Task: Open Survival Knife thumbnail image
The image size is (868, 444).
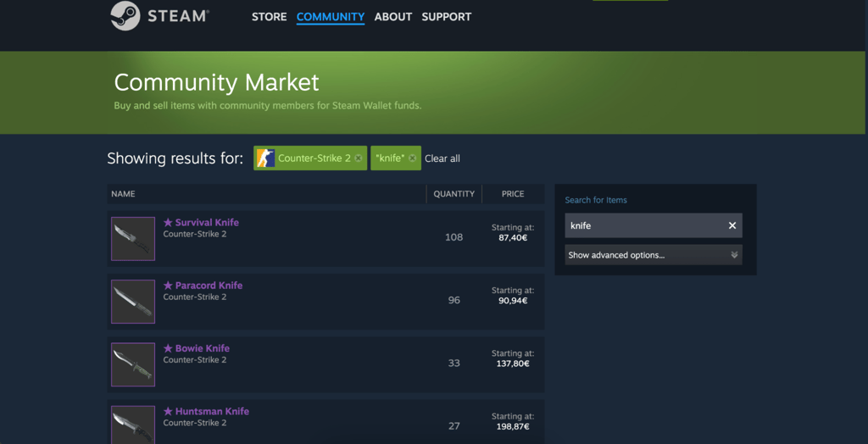Action: 133,239
